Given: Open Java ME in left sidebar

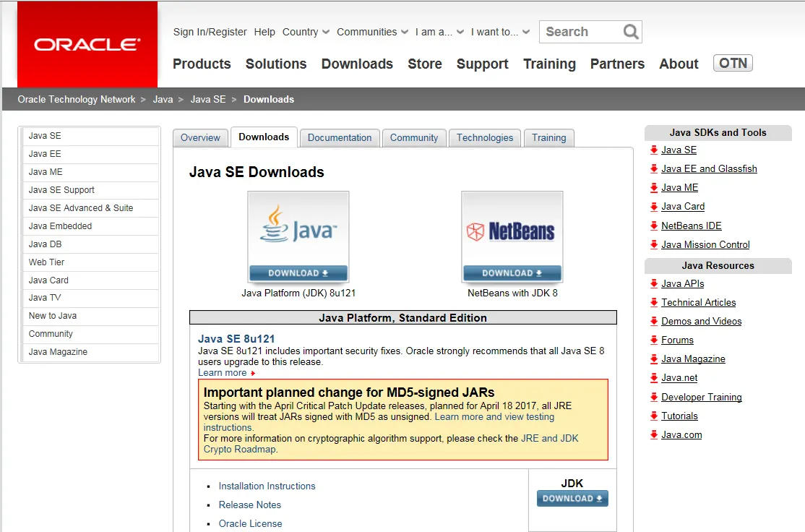Looking at the screenshot, I should [90, 172].
